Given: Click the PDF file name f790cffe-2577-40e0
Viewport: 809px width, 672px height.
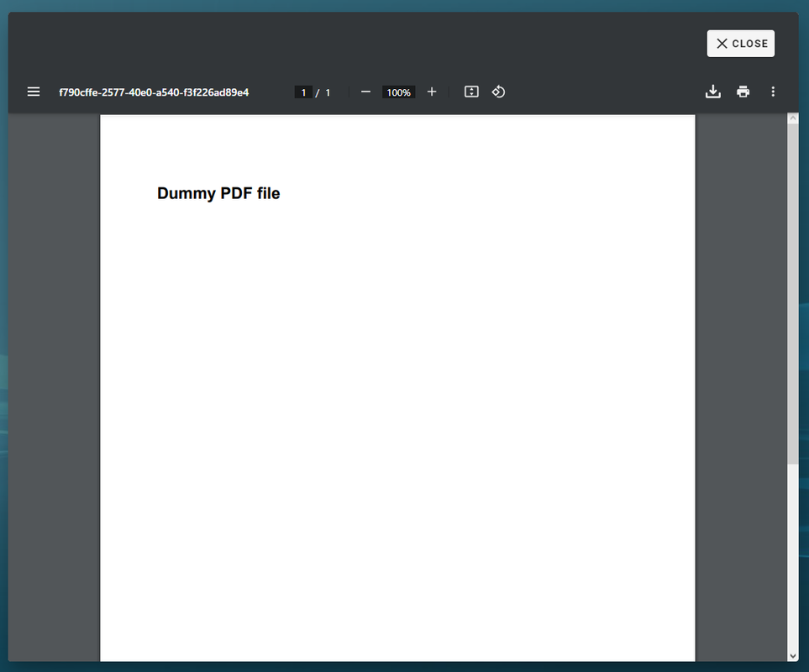Looking at the screenshot, I should coord(154,92).
